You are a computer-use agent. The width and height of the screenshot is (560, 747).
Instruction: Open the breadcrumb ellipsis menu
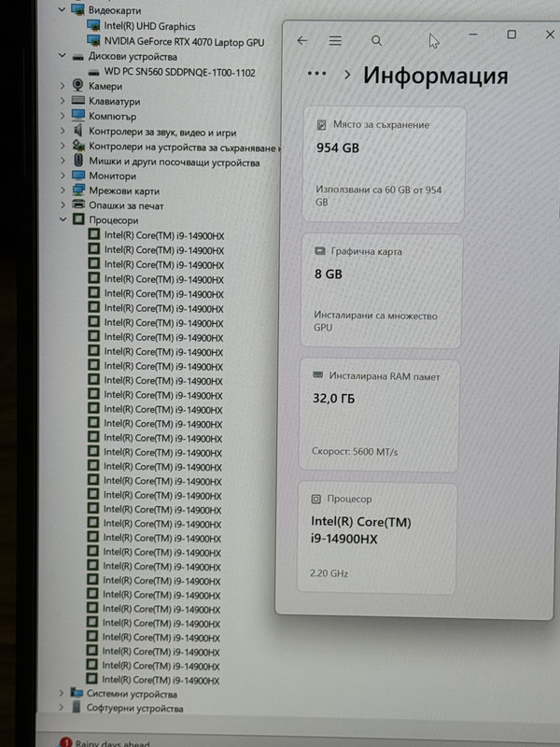[316, 74]
